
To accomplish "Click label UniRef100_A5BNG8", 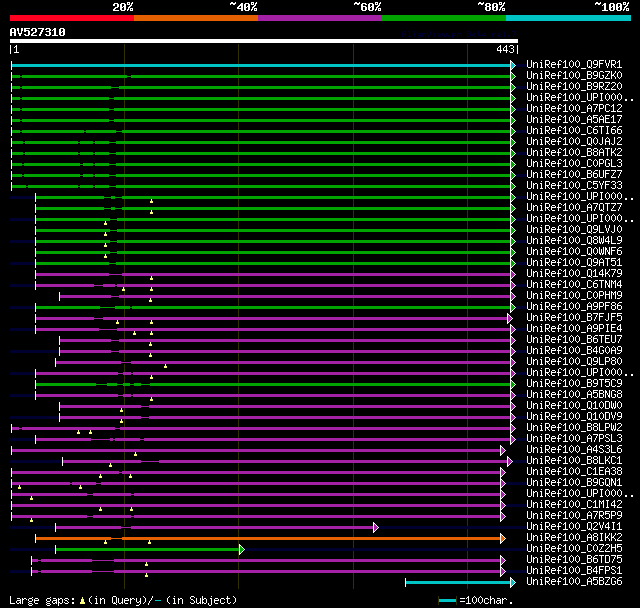I will (x=574, y=395).
